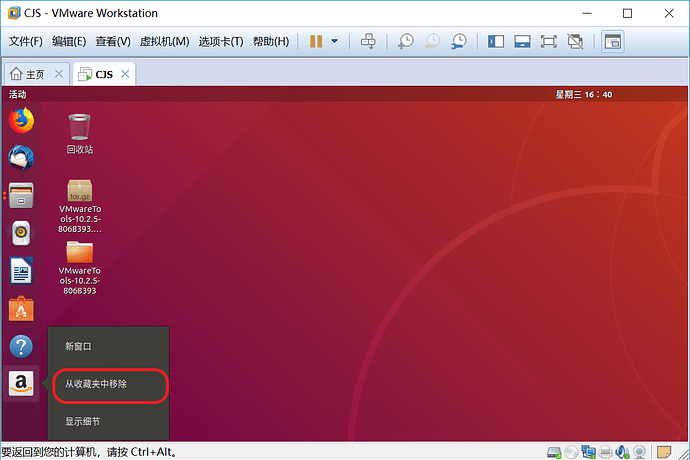Send Ctrl+Alt+Del to virtual machine
The width and height of the screenshot is (690, 460).
click(x=368, y=41)
